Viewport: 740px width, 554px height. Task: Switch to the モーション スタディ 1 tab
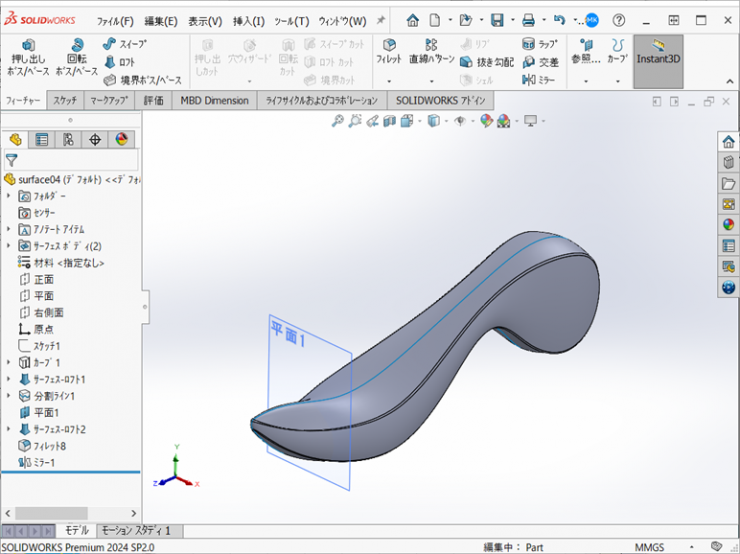point(137,530)
